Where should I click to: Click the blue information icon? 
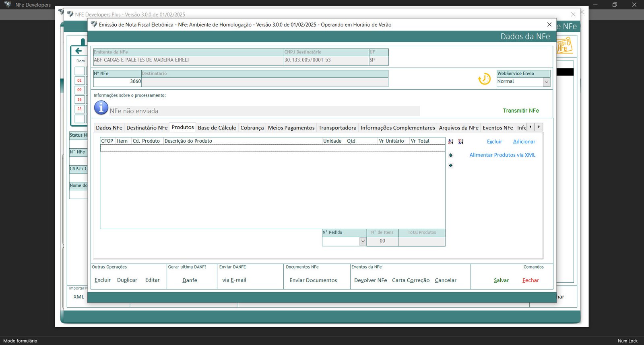[101, 108]
